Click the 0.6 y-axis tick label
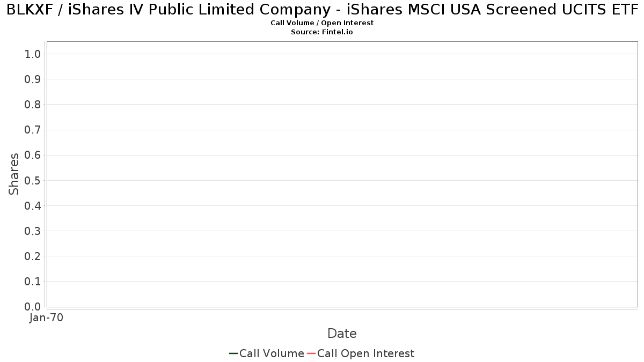Image resolution: width=644 pixels, height=362 pixels. (33, 155)
